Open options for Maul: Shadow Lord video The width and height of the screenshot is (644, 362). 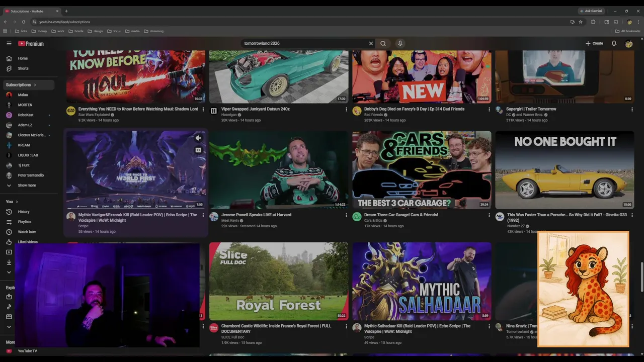coord(203,109)
